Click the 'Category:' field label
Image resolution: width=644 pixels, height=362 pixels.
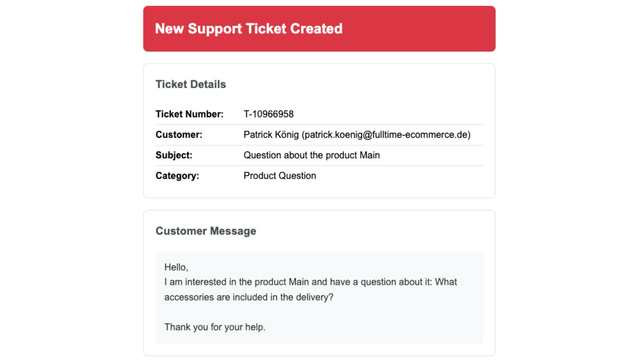click(x=177, y=176)
